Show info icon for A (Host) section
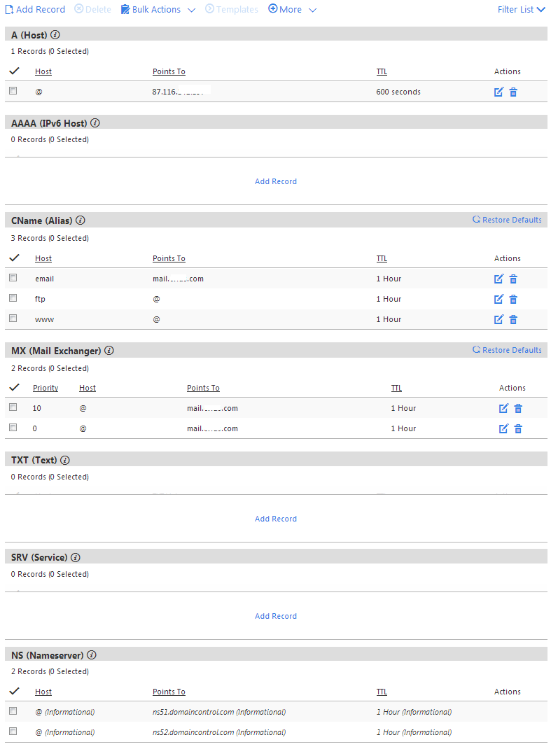558x756 pixels. click(x=55, y=34)
